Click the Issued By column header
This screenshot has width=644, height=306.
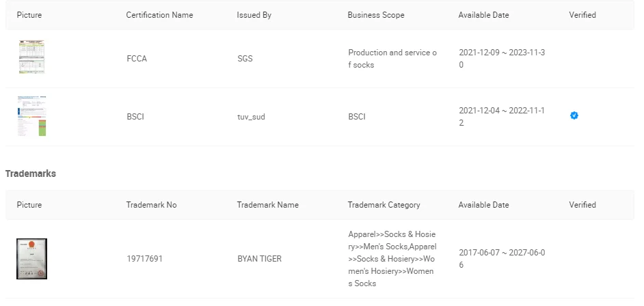tap(254, 15)
